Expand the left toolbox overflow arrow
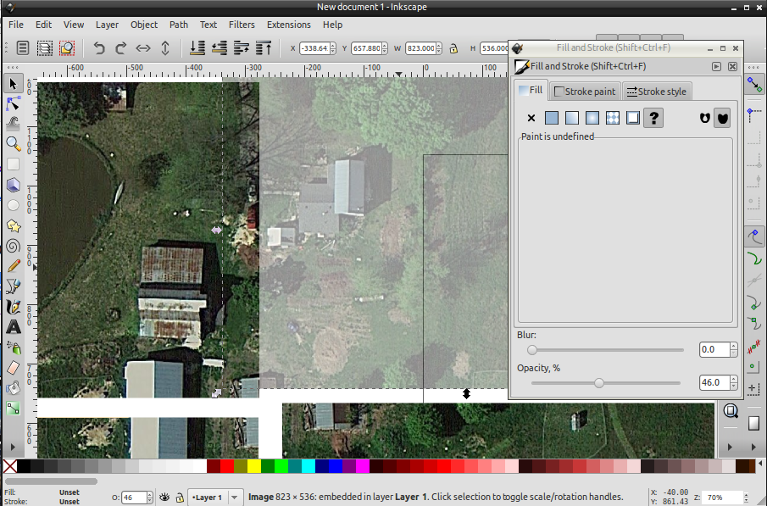Viewport: 767px width, 506px height. pyautogui.click(x=13, y=446)
